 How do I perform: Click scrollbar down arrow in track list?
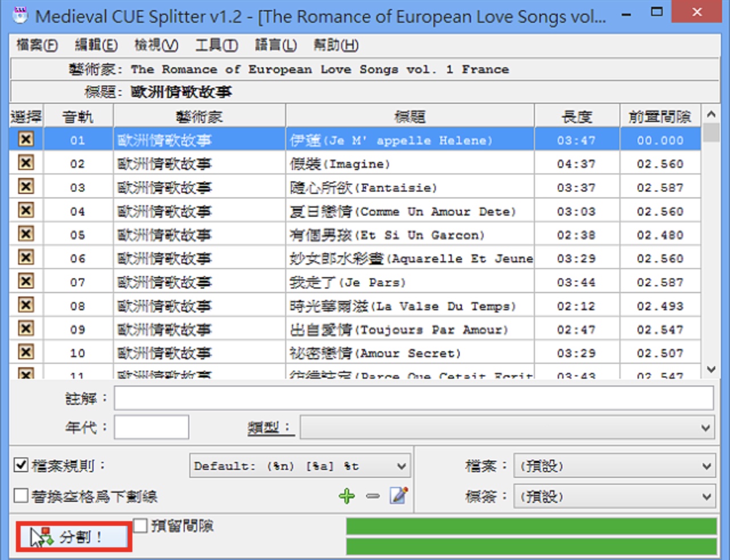coord(711,370)
